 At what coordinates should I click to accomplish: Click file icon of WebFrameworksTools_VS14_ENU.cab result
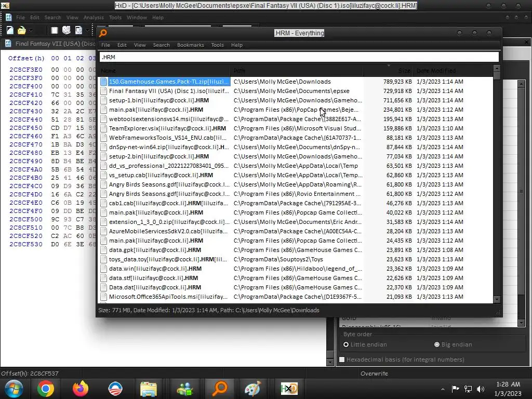coord(103,138)
